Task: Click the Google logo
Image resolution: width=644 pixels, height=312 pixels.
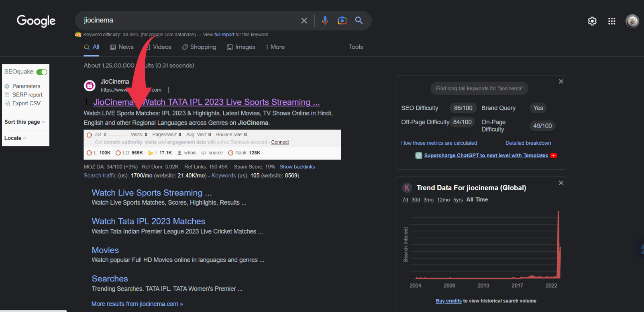Action: (36, 21)
